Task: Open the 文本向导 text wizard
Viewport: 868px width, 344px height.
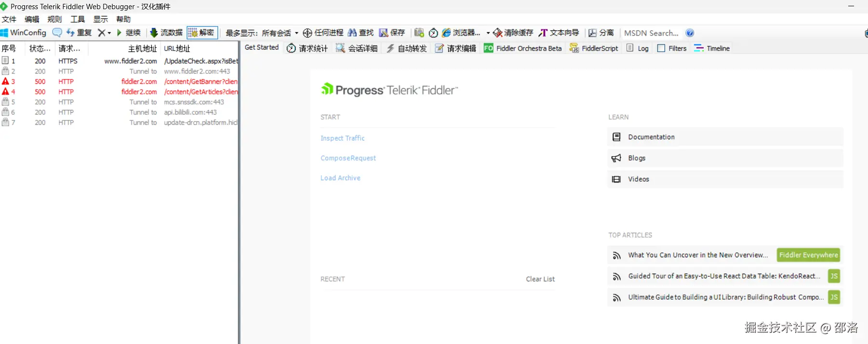Action: (559, 33)
